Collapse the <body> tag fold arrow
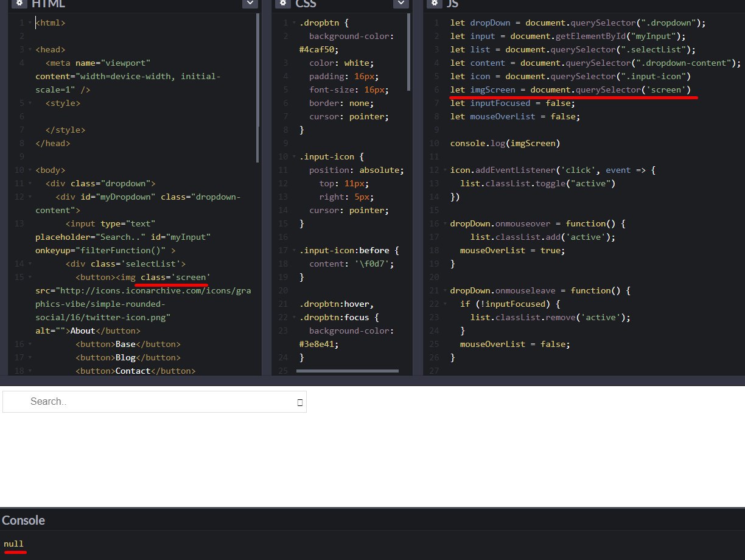The width and height of the screenshot is (745, 560). coord(30,170)
